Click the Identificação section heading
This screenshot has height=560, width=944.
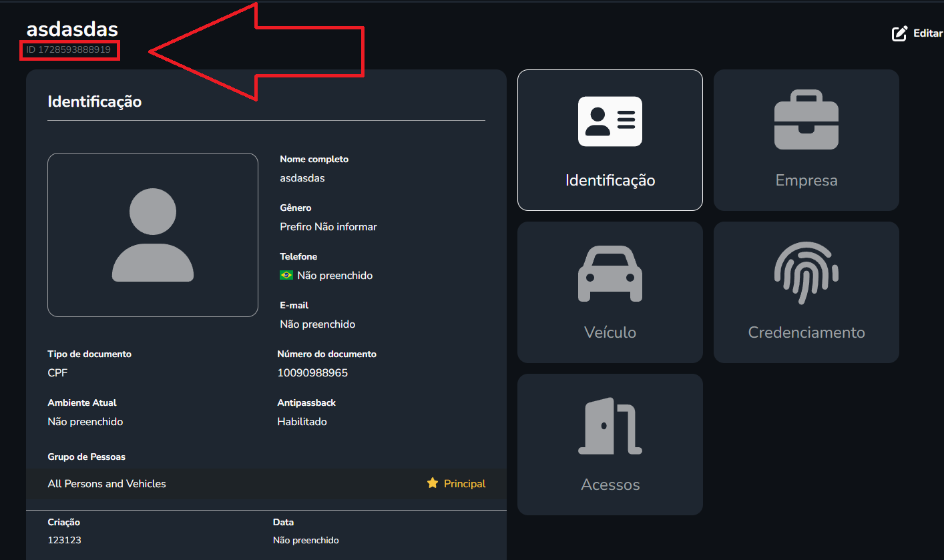(95, 101)
